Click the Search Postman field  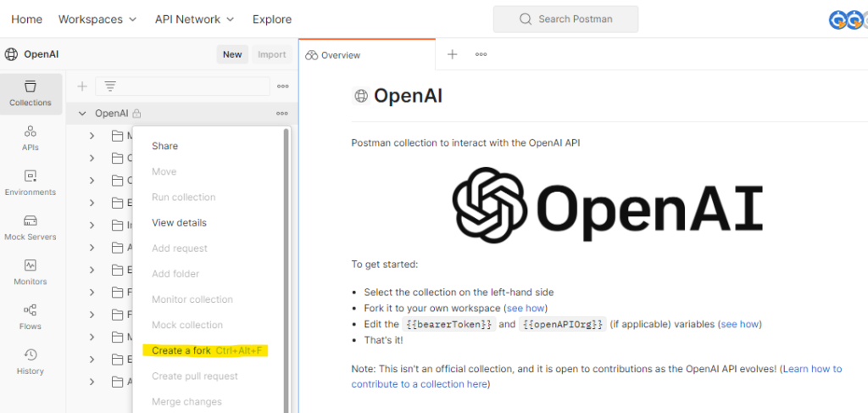tap(565, 19)
